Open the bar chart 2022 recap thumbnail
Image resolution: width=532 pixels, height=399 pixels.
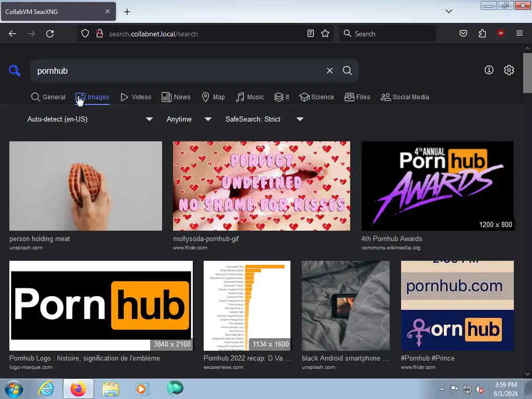[x=247, y=305]
